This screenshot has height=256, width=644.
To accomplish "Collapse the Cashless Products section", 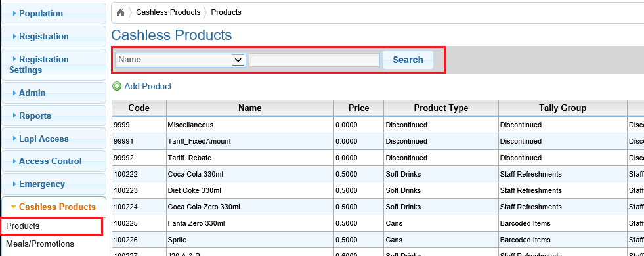I will point(54,207).
